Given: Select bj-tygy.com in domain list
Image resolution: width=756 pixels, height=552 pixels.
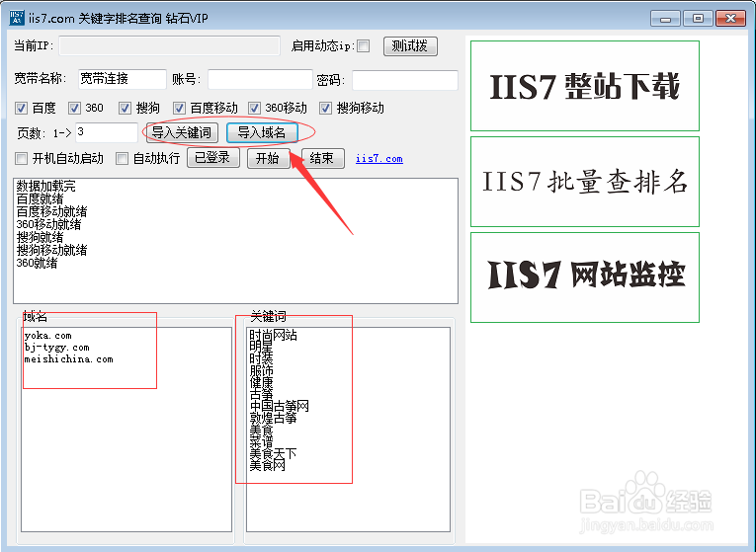Looking at the screenshot, I should pos(57,348).
